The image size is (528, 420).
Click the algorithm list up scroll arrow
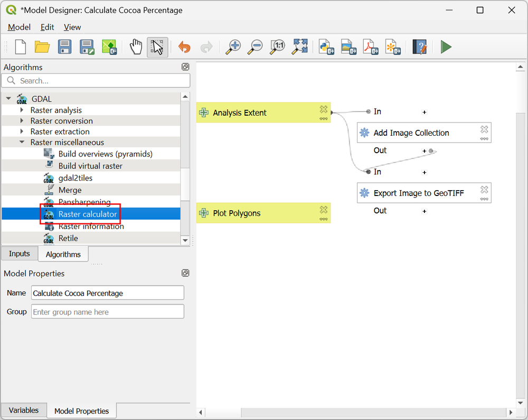click(185, 97)
